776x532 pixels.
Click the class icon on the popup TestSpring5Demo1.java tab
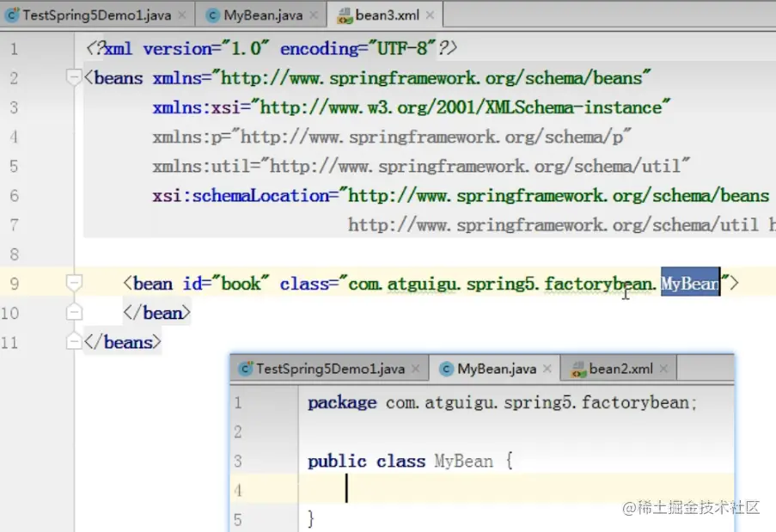pos(246,369)
